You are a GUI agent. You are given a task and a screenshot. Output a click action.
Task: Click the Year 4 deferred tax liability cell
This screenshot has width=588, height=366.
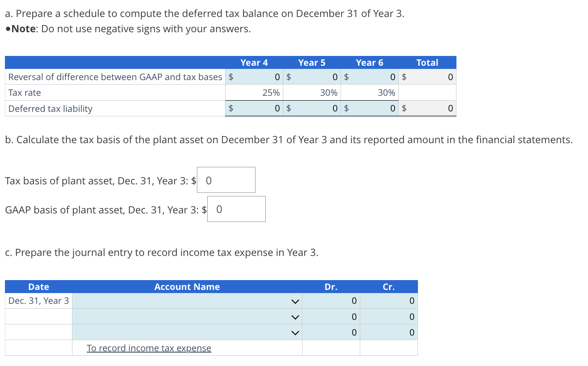point(260,108)
